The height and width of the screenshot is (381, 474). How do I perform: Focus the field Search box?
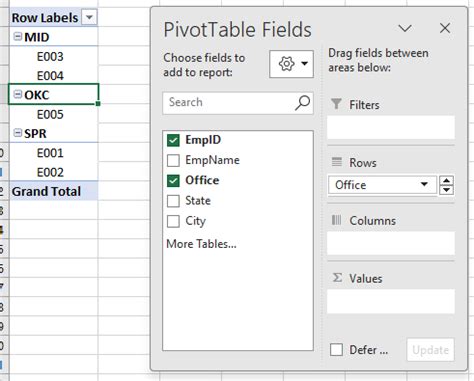coord(238,103)
